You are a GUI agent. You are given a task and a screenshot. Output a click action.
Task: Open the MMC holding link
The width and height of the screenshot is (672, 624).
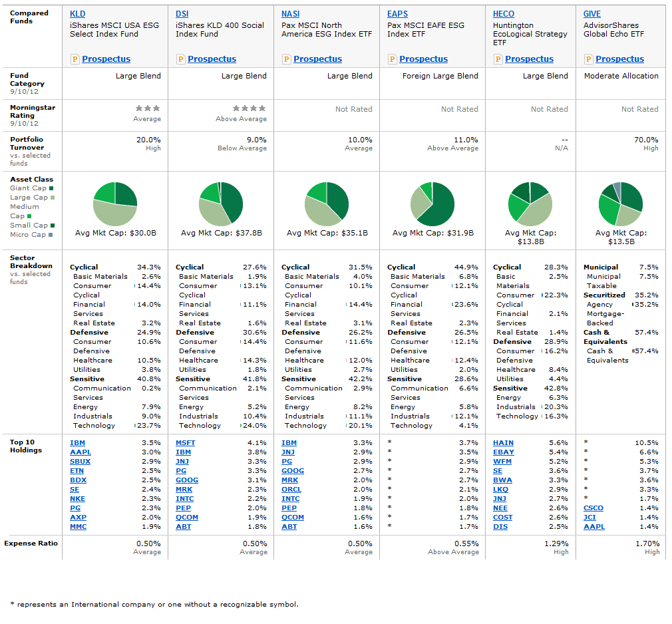pos(79,527)
